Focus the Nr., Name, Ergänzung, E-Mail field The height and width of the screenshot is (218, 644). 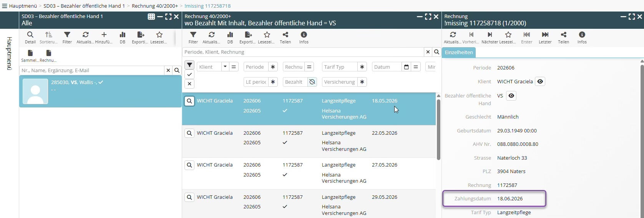point(92,71)
